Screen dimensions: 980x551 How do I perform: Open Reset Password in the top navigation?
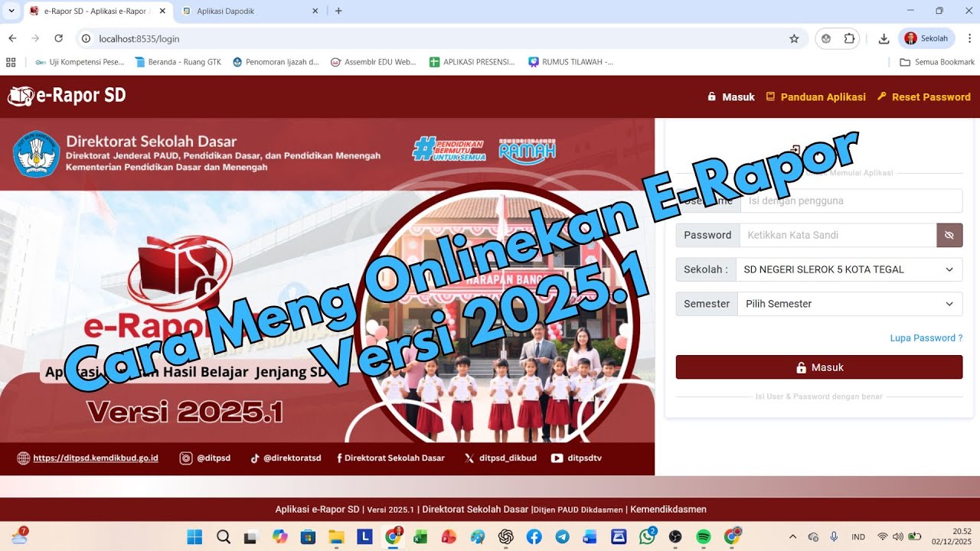924,97
